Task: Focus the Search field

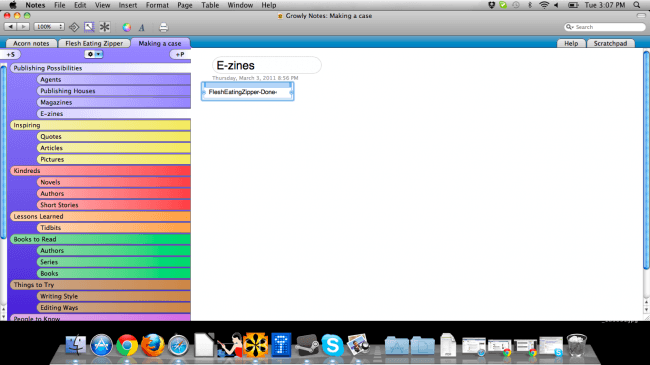Action: [605, 27]
